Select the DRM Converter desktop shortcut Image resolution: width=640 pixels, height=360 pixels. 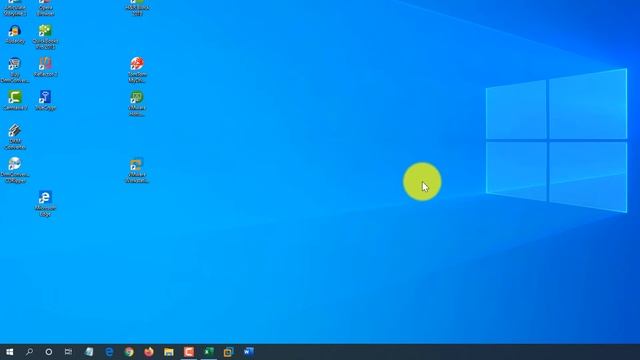point(15,137)
